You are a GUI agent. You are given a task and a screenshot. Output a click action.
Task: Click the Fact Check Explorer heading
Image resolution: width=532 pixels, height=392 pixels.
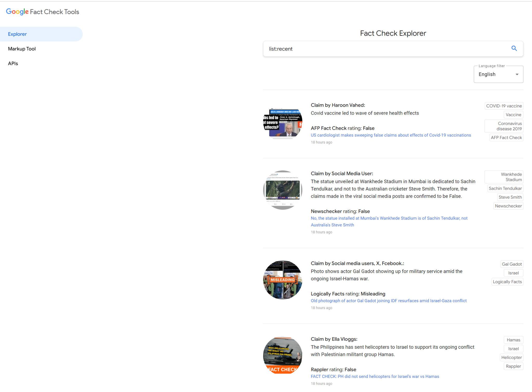[x=393, y=33]
